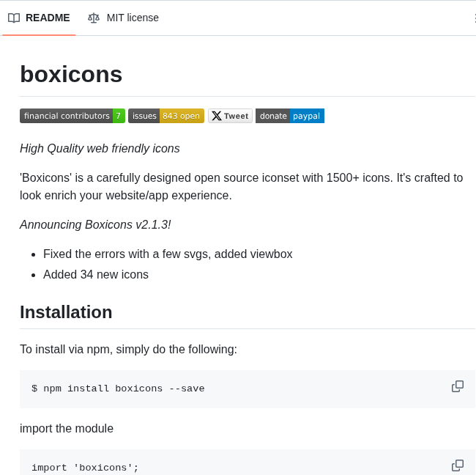Click the 'Added 34 new icons' bullet
Screen dimensions: 476x475
[x=96, y=274]
